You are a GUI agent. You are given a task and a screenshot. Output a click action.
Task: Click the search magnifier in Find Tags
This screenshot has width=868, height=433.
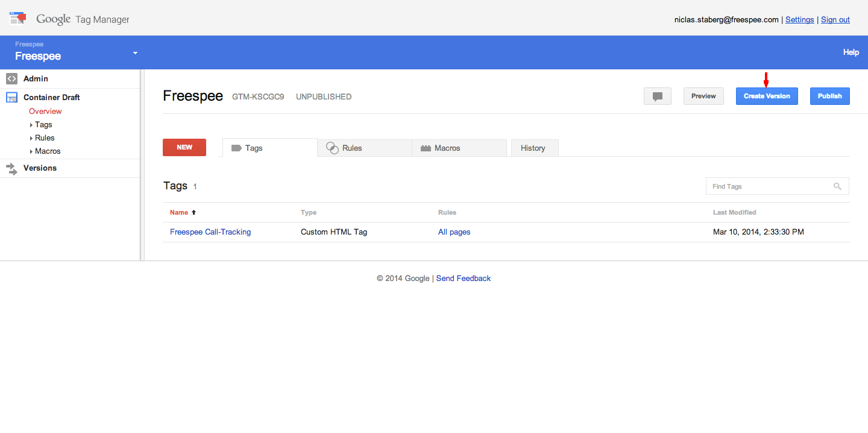(x=837, y=186)
